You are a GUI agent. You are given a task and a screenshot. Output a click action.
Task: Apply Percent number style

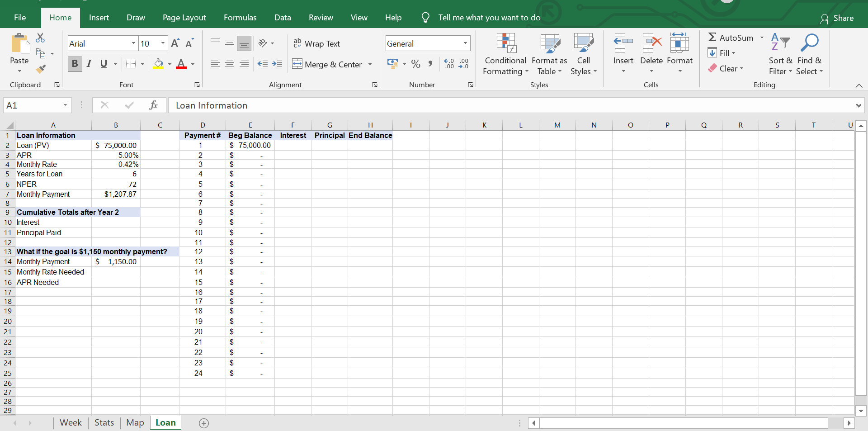pos(416,64)
